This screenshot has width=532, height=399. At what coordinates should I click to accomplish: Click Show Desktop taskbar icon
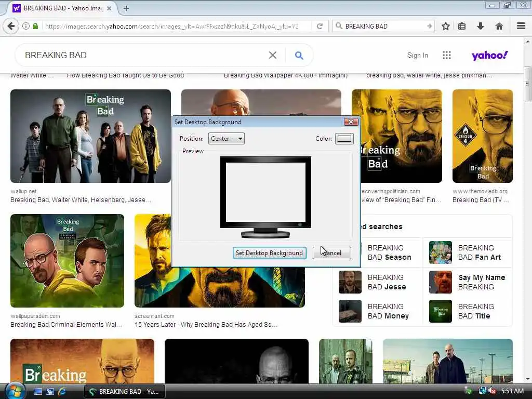coord(38,391)
